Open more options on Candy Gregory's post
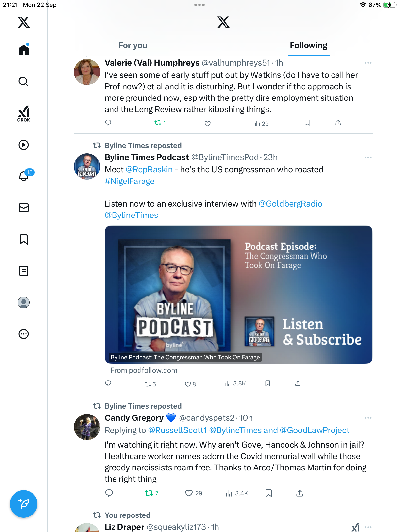The image size is (399, 532). [368, 418]
